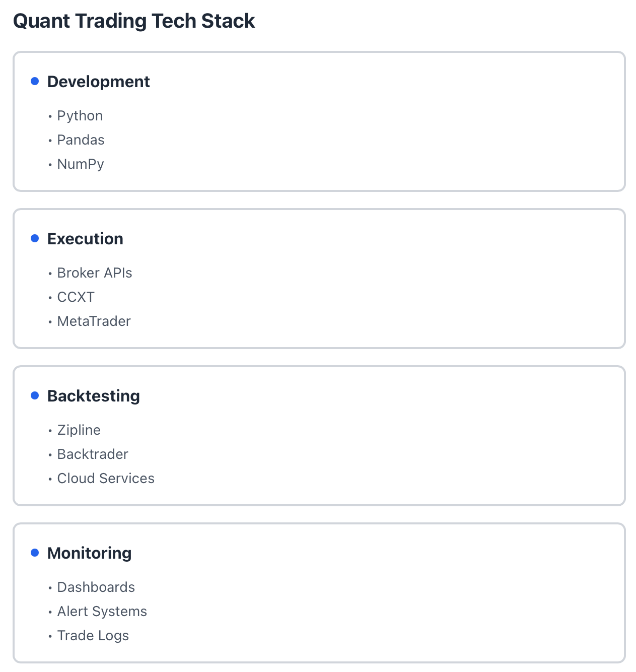The height and width of the screenshot is (672, 636).
Task: Click the blue dot beside Backtesting
Action: click(35, 395)
